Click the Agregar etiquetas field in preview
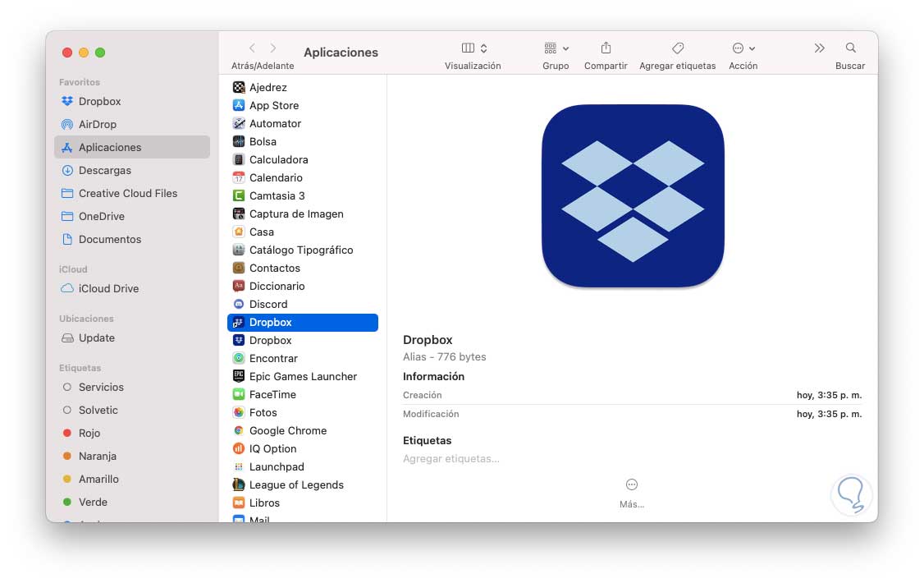Image resolution: width=924 pixels, height=583 pixels. (451, 459)
